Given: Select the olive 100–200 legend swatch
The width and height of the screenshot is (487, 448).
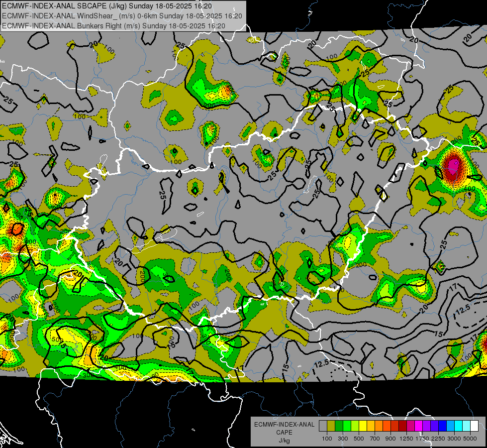Looking at the screenshot, I should (331, 426).
